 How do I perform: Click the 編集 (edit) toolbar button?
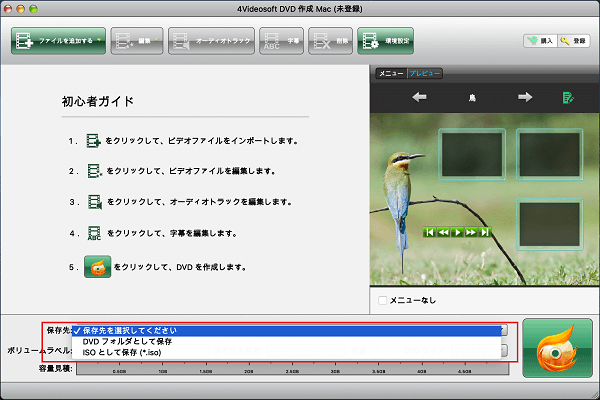pos(136,41)
